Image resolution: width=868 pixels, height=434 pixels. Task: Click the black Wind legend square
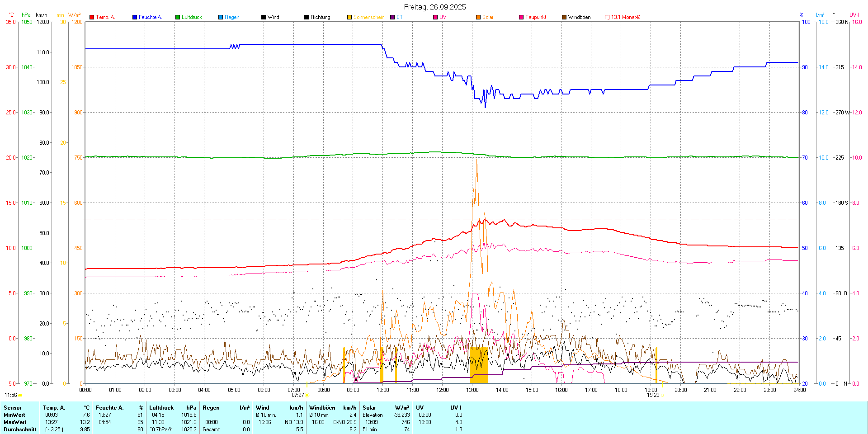pos(264,17)
